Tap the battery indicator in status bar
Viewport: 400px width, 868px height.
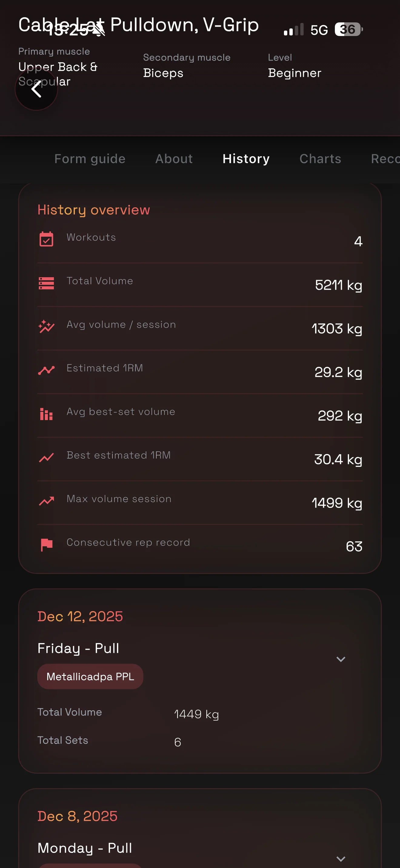(x=348, y=30)
